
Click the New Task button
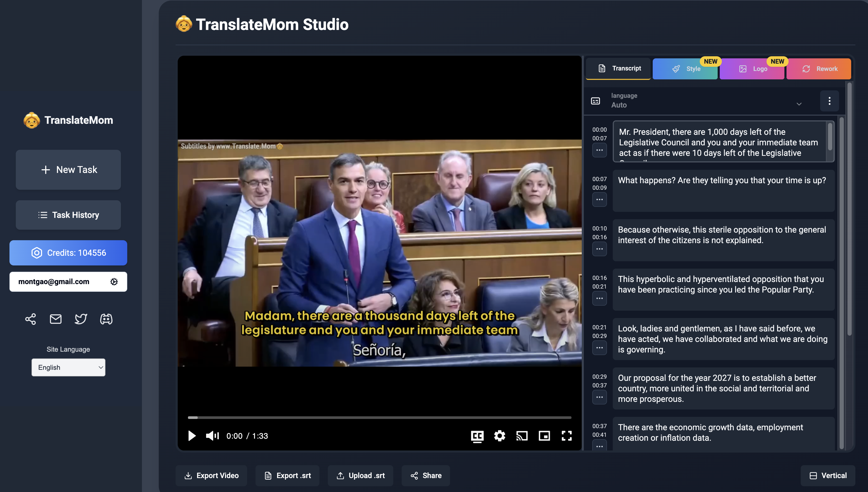click(68, 170)
